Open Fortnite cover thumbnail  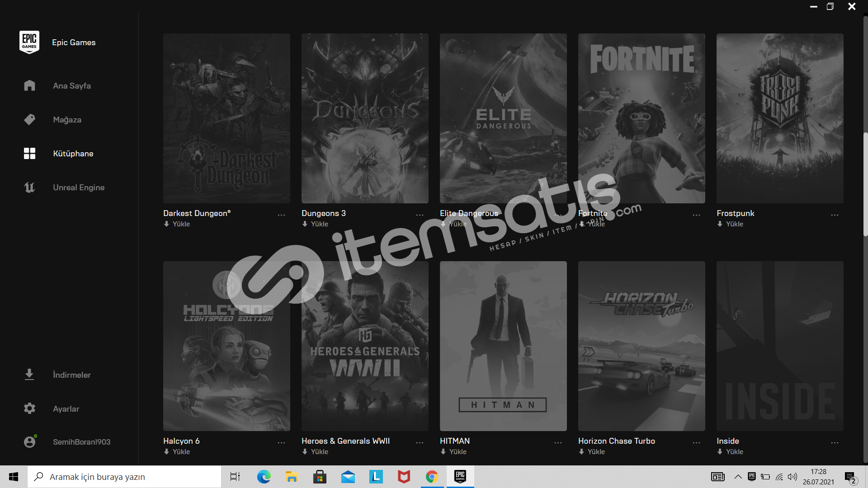[642, 118]
